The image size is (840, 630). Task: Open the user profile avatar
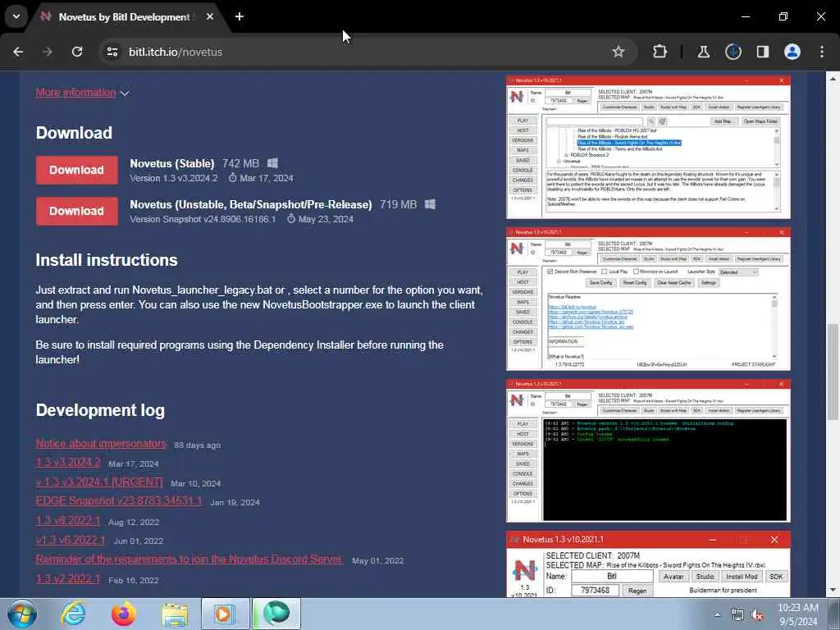tap(792, 52)
